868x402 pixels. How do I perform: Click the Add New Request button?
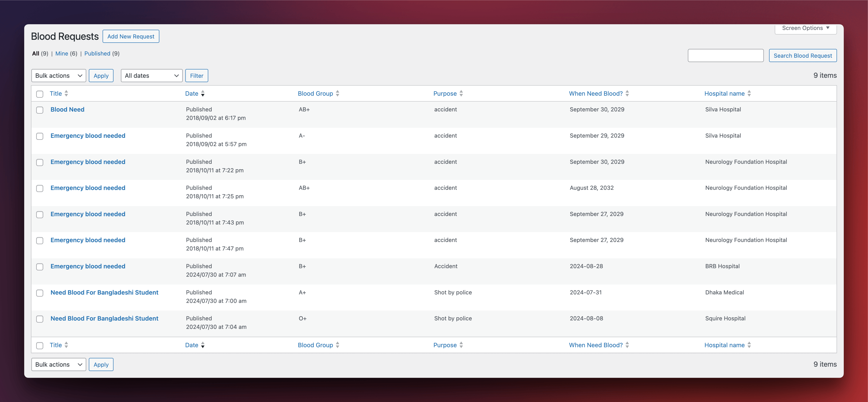pyautogui.click(x=131, y=36)
